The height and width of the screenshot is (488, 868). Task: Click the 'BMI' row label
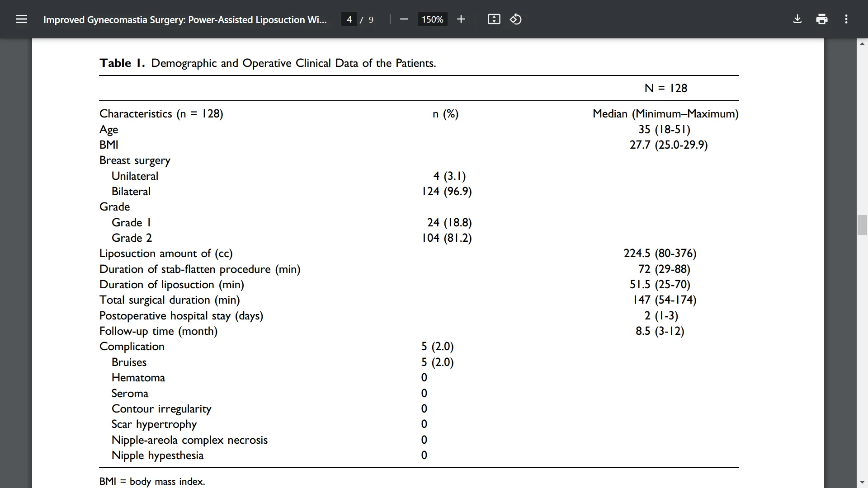(x=109, y=145)
